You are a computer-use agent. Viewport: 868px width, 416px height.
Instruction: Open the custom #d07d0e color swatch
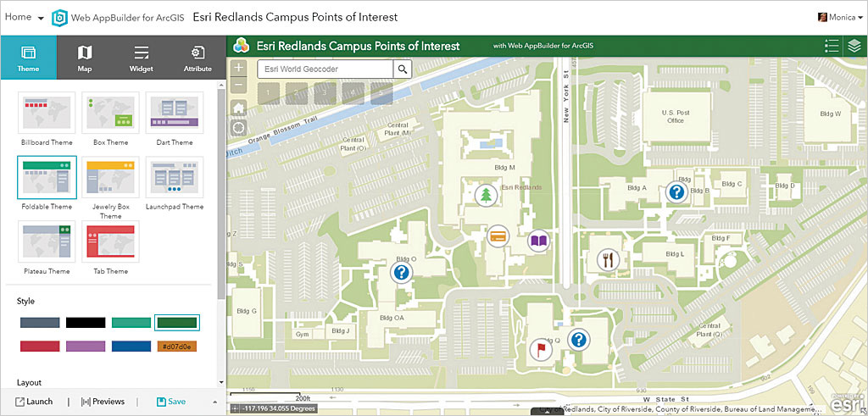point(177,347)
